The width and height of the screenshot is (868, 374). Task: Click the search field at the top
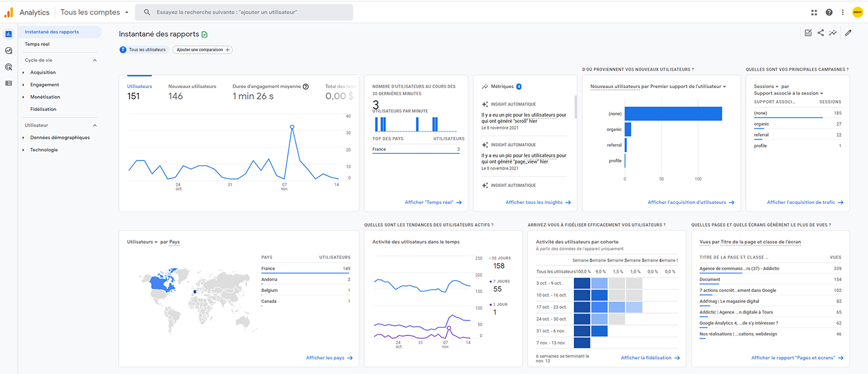click(244, 12)
